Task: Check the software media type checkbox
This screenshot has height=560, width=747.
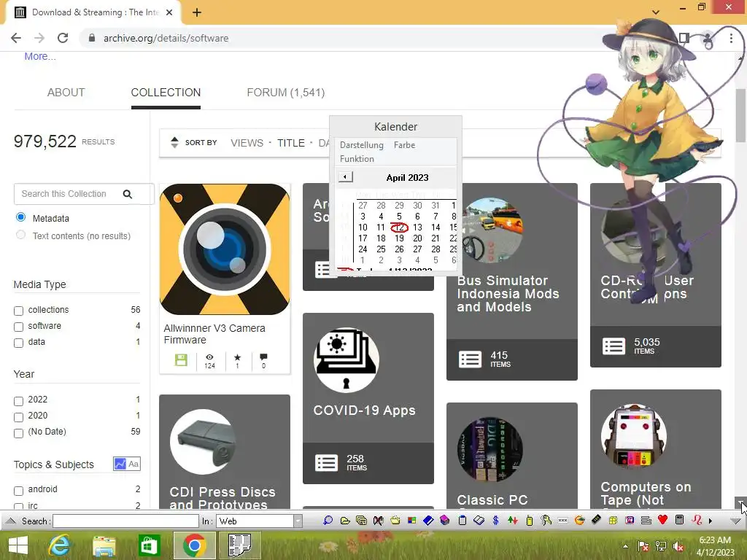Action: click(x=18, y=327)
